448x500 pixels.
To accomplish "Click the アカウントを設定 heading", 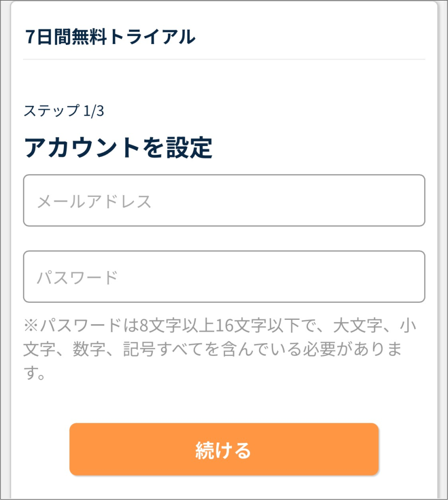I will coord(118,148).
